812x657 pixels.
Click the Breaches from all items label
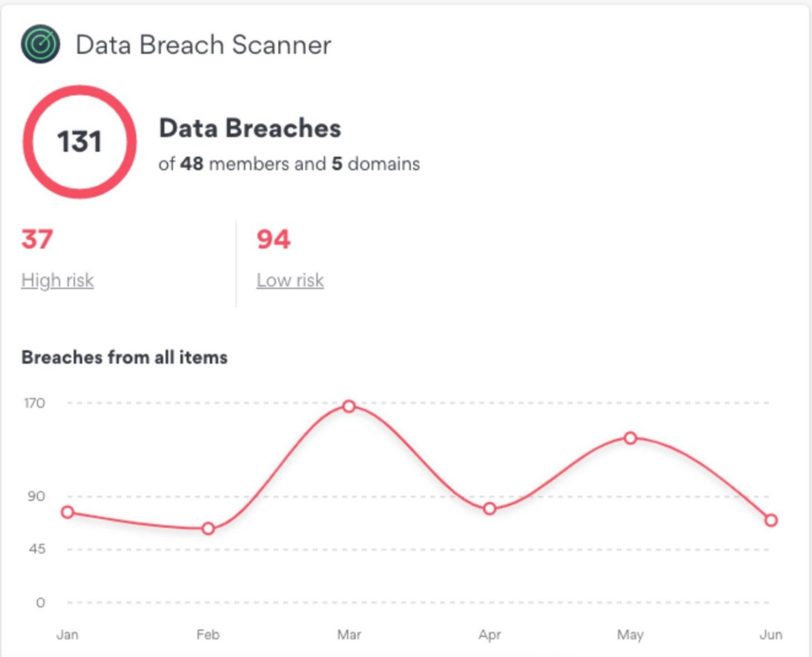(x=124, y=357)
